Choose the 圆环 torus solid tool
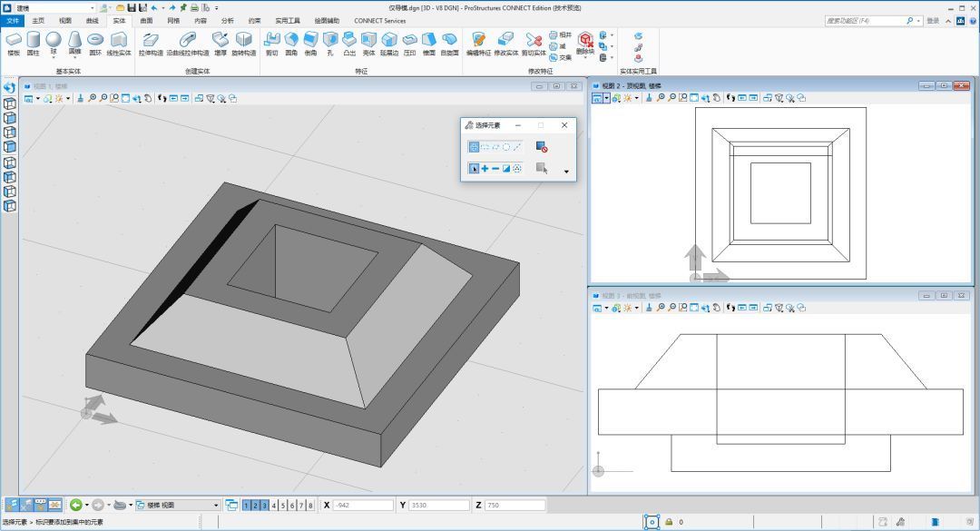Screen dimensions: 980x531 [x=95, y=44]
